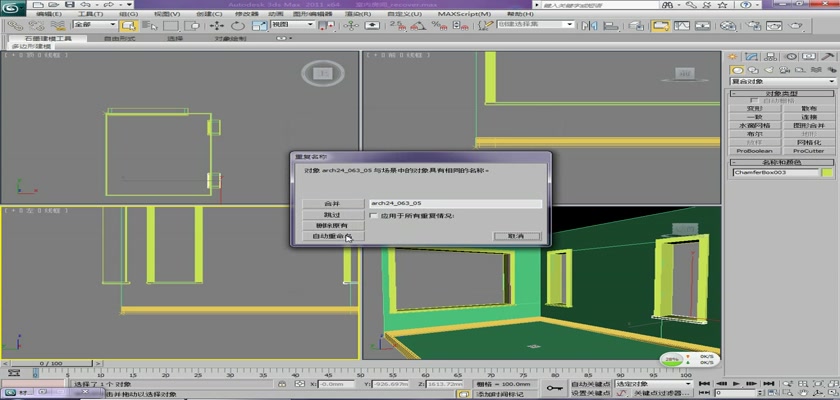Image resolution: width=840 pixels, height=400 pixels.
Task: Click the object color swatch next to ChamferBox003
Action: coord(828,172)
